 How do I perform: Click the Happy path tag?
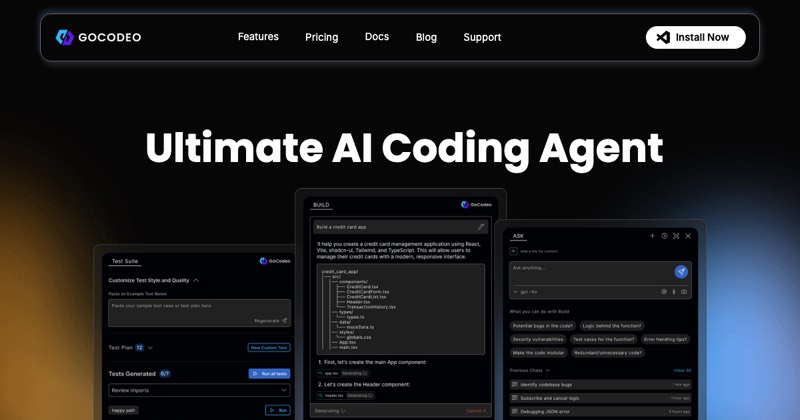[123, 410]
